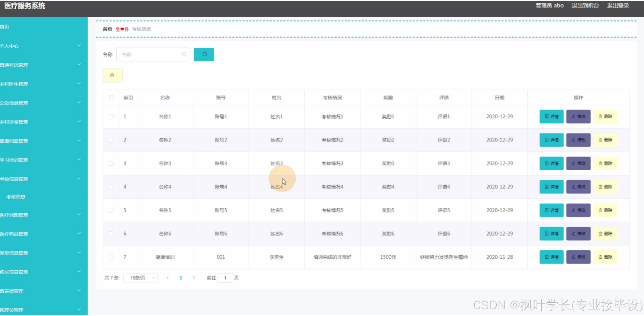
Task: Open 详情 for row 名称4
Action: (x=551, y=187)
